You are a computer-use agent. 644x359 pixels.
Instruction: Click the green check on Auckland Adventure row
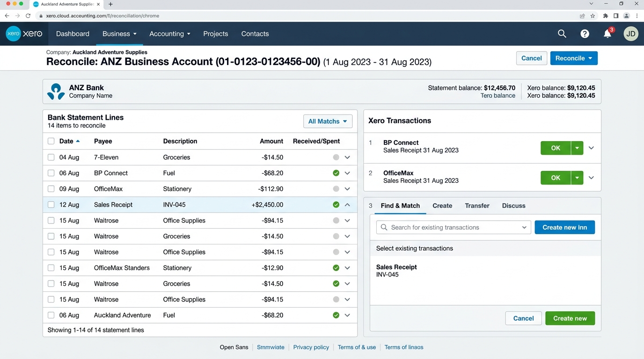pyautogui.click(x=336, y=315)
